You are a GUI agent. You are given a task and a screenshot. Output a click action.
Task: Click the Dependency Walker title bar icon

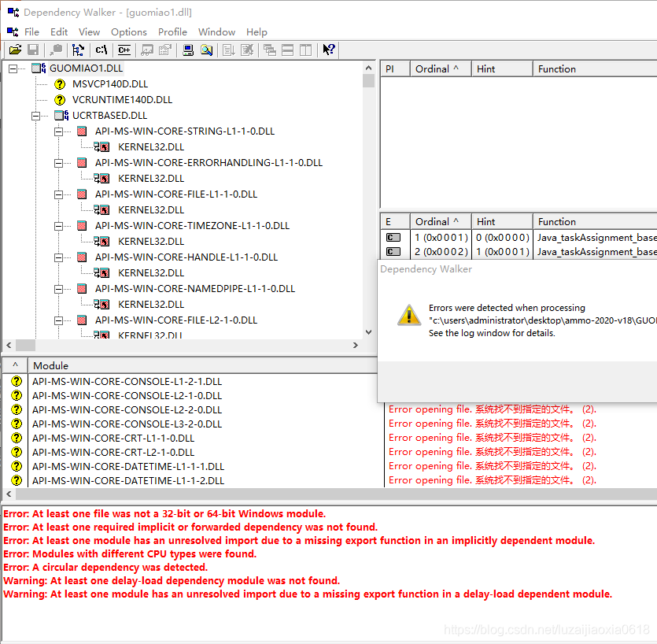click(13, 12)
